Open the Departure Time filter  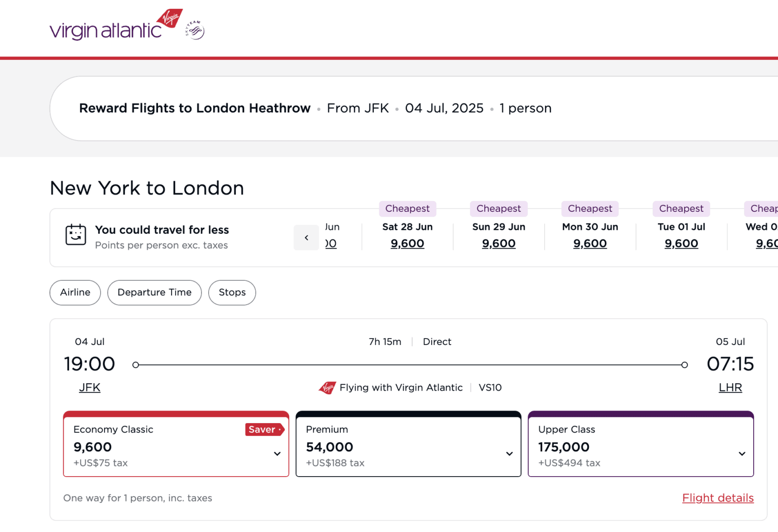(154, 292)
